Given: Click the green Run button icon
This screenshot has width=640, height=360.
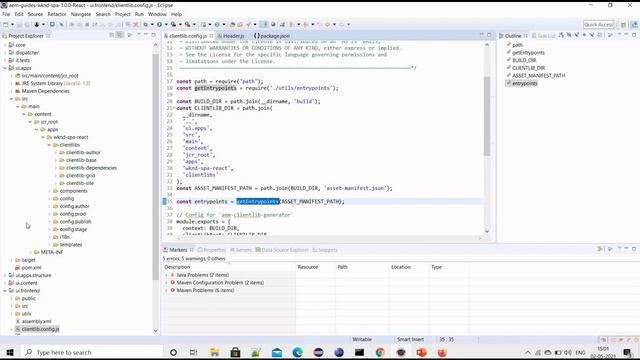Looking at the screenshot, I should click(160, 24).
